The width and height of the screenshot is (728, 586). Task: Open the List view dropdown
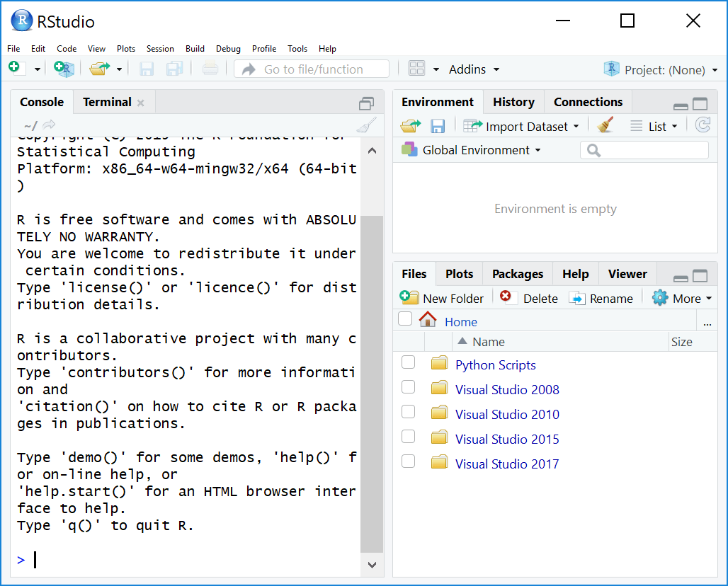pyautogui.click(x=654, y=126)
